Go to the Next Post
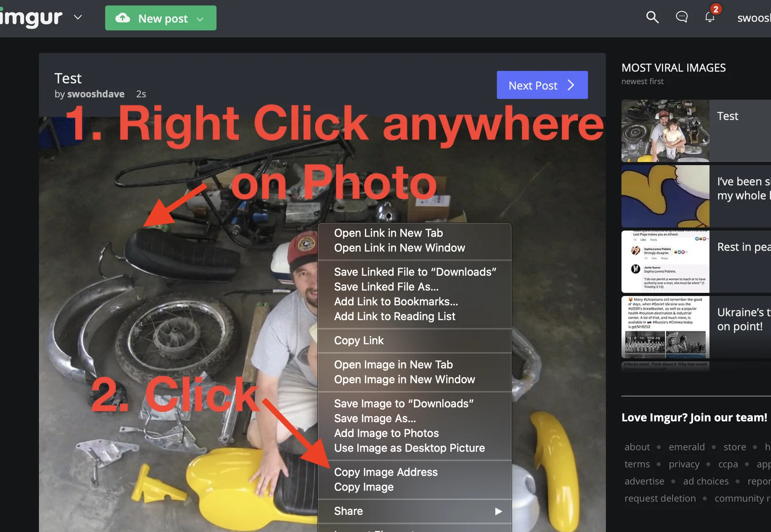The width and height of the screenshot is (771, 532). click(542, 85)
